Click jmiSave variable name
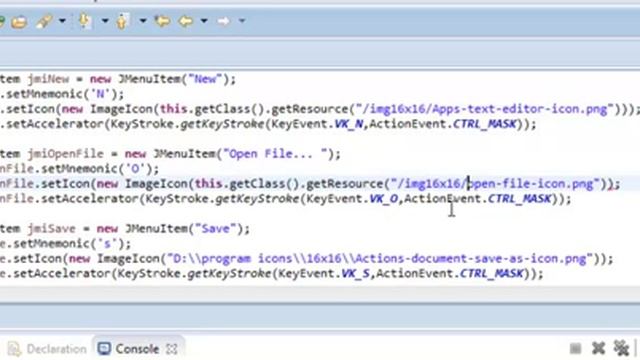640x360 pixels. (x=51, y=229)
